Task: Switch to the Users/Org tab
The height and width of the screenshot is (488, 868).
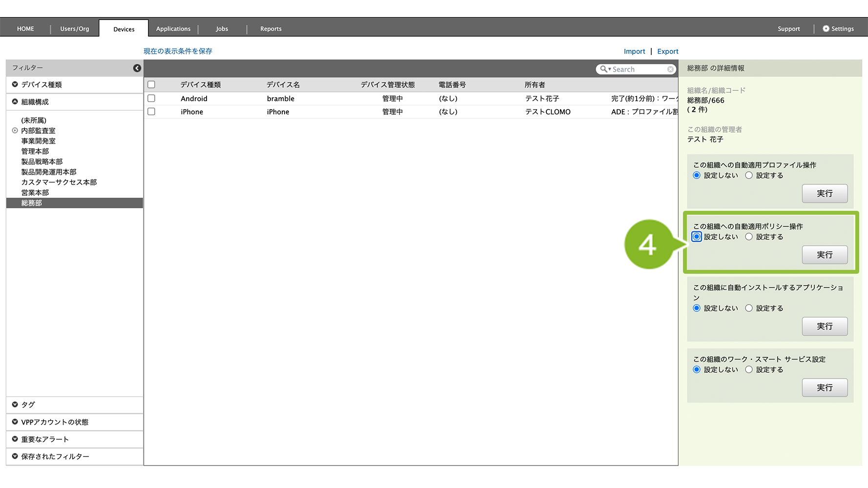Action: [75, 29]
